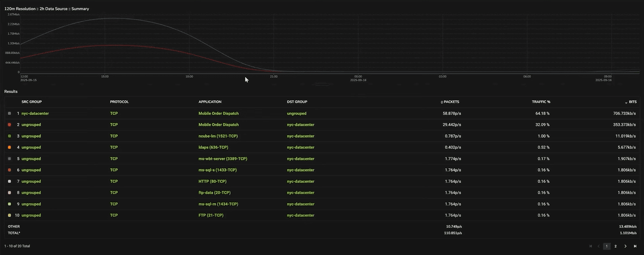The height and width of the screenshot is (255, 644).
Task: Open the ms-wbt-server (3389-TCP) application link
Action: coord(222,158)
